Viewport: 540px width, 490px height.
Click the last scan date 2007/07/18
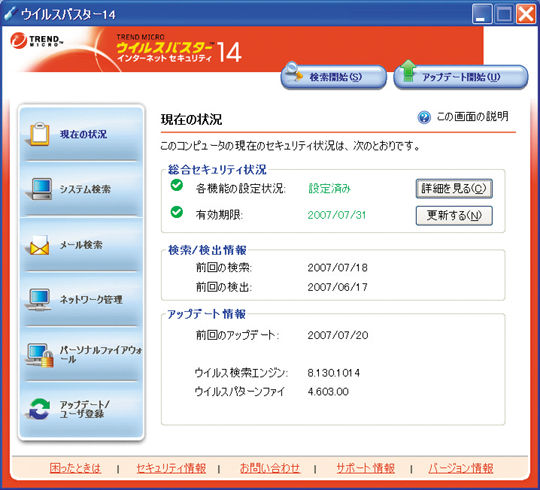coord(338,268)
